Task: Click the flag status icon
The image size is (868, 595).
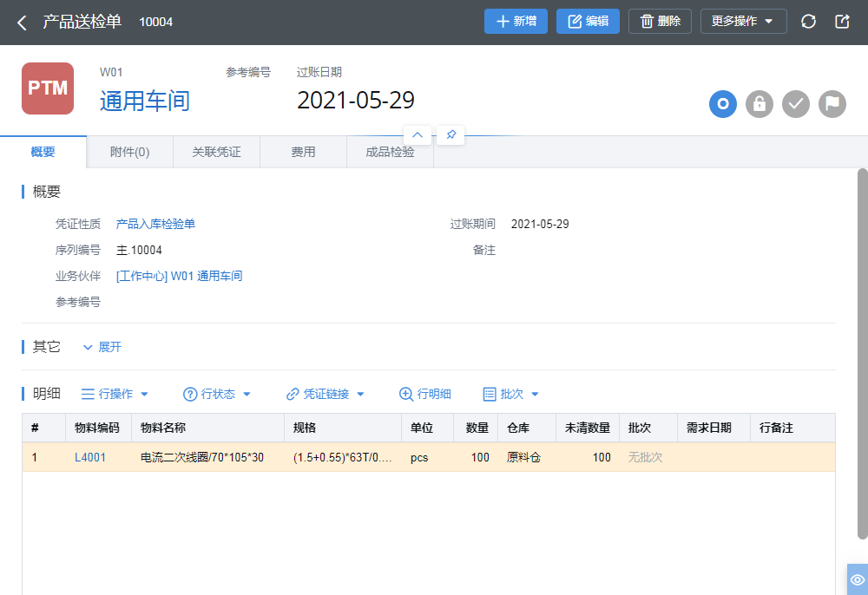Action: (x=832, y=104)
